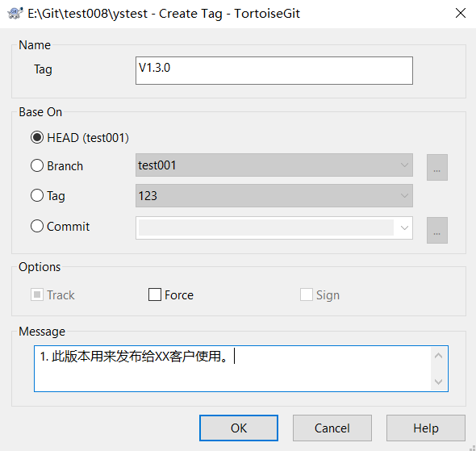
Task: Select the HEAD (test001) radio button
Action: (37, 137)
